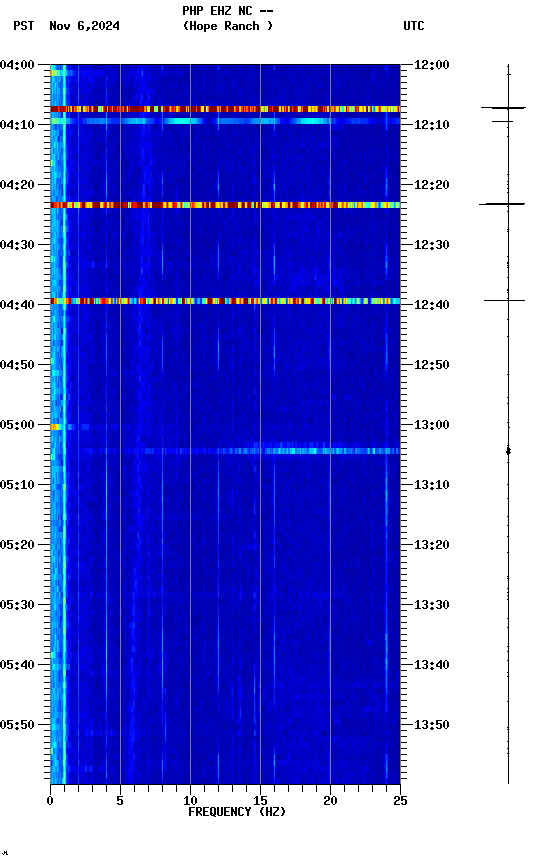Click the orange low-frequency spot at 05:00 PST

coord(56,427)
